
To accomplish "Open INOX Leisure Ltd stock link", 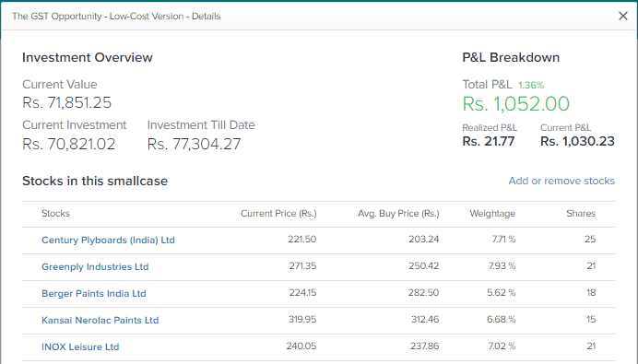I will pos(80,346).
